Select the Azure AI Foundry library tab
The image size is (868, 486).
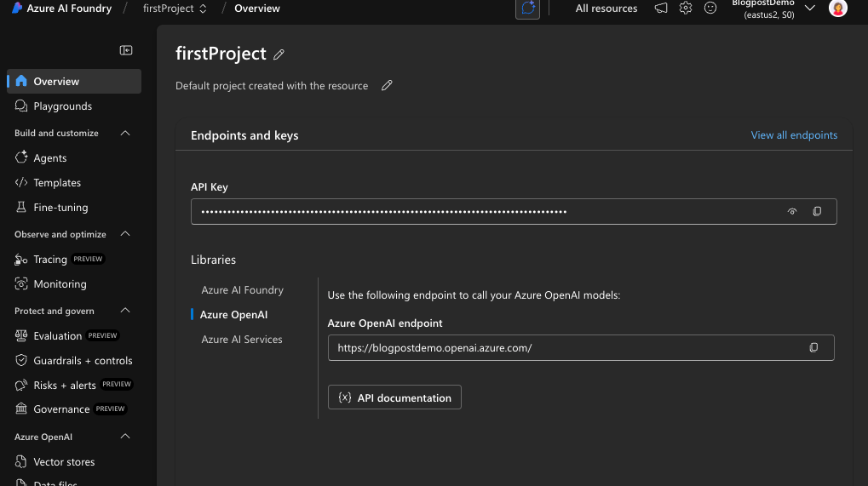(242, 290)
